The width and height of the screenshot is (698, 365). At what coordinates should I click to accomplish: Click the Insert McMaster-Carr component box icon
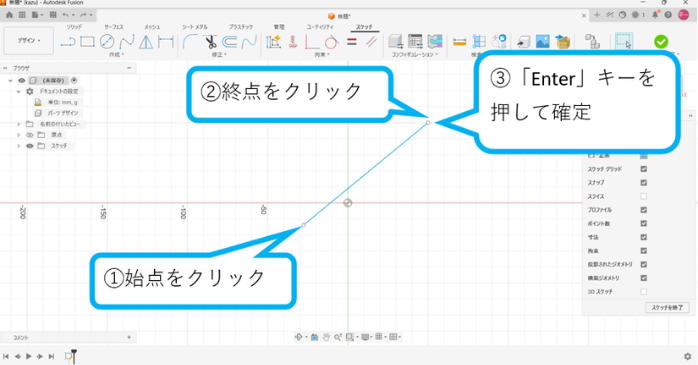click(563, 42)
